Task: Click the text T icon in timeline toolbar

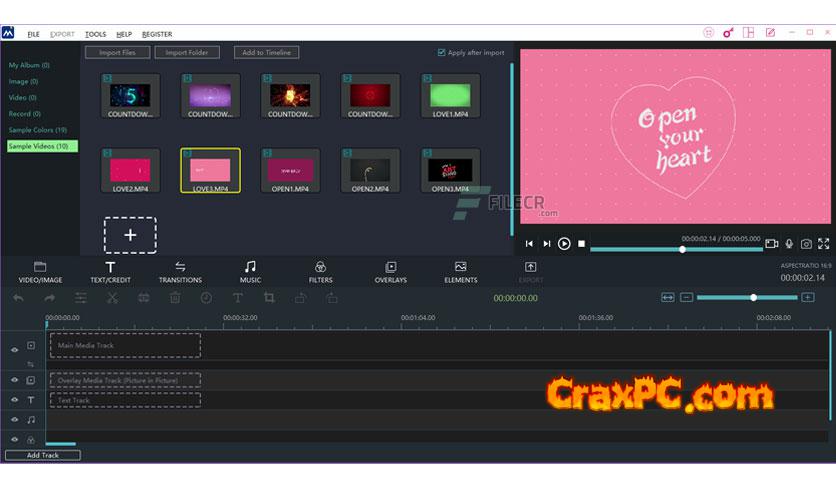Action: point(238,298)
